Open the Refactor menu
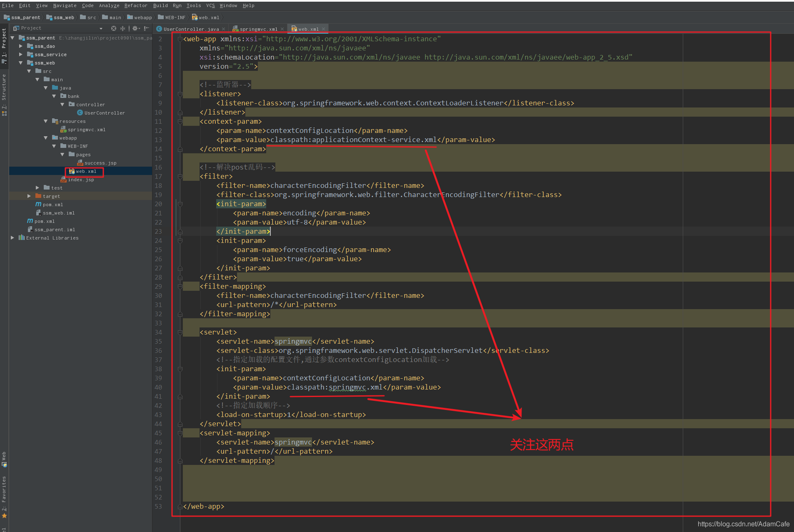Screen dimensions: 794x532 pos(136,5)
